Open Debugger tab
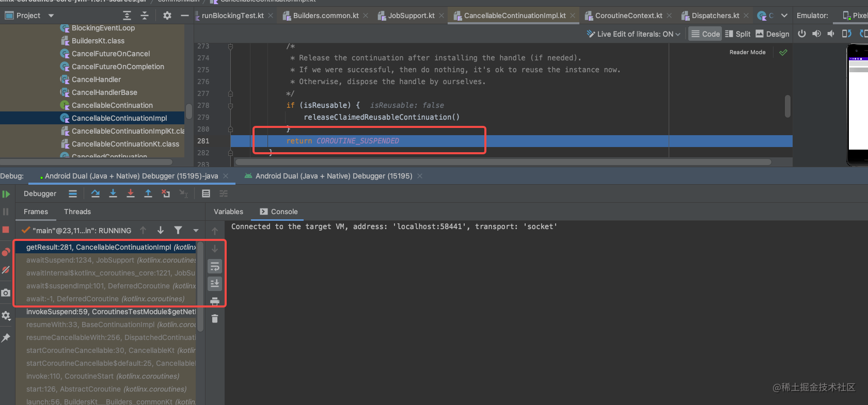868x405 pixels. coord(40,193)
